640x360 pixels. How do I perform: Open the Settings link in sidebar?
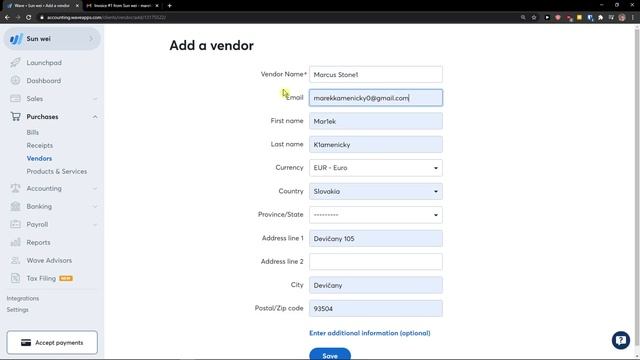tap(18, 310)
